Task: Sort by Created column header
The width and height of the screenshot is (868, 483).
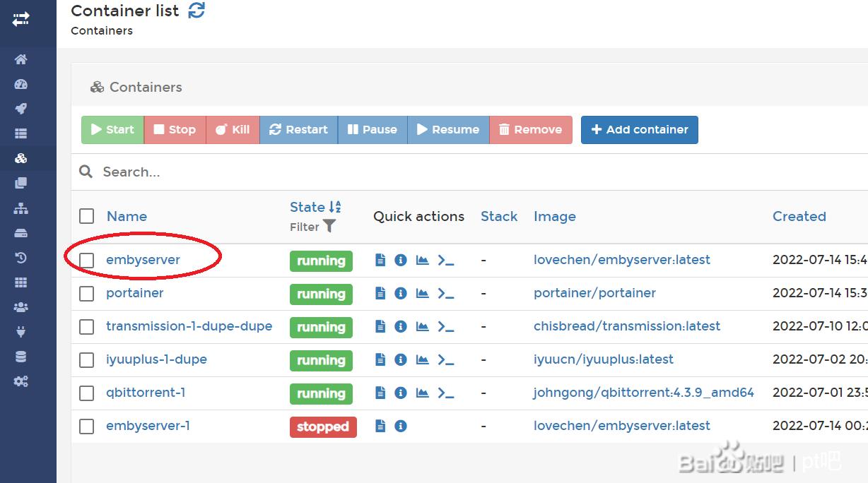Action: click(799, 216)
